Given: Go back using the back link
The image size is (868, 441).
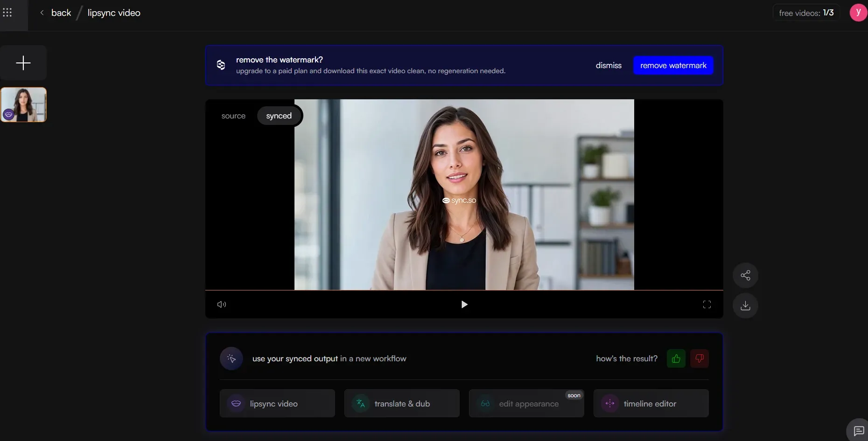Looking at the screenshot, I should point(56,13).
